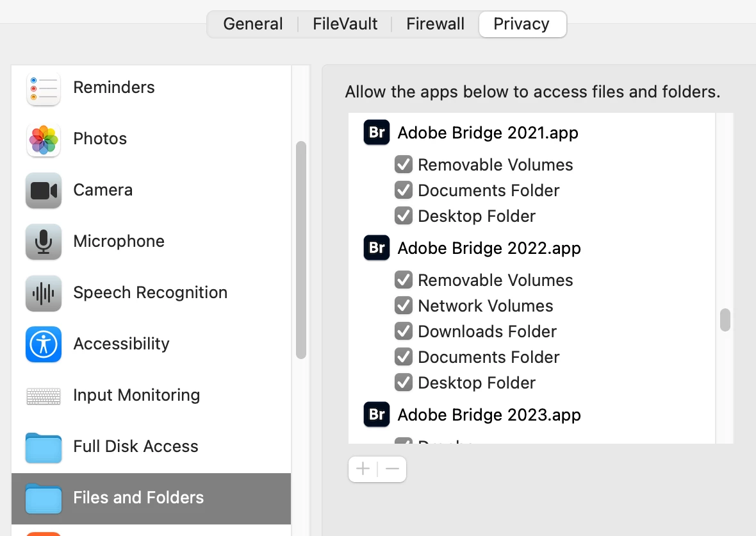Screen dimensions: 756x536
Task: Click Adobe Bridge 2022 app icon
Action: click(x=377, y=247)
